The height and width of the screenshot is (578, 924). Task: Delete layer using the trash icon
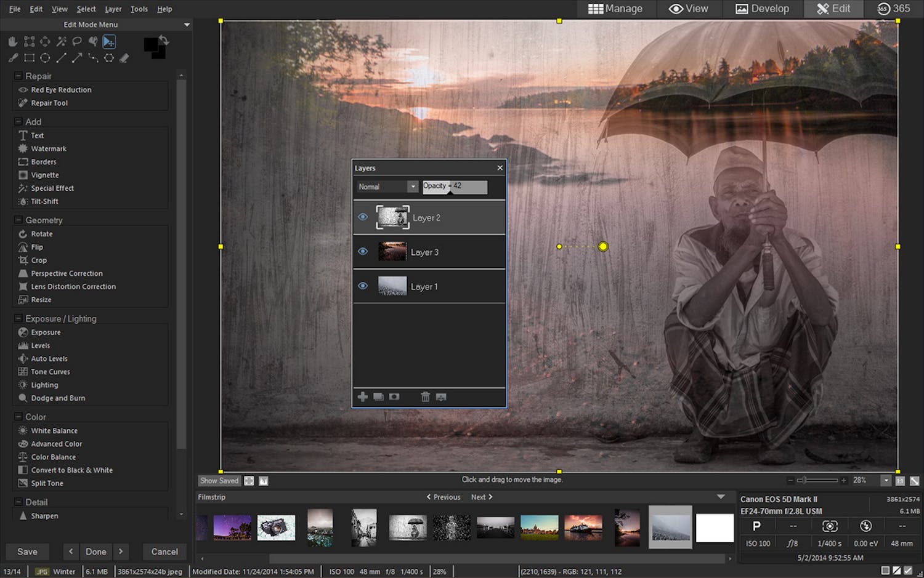click(x=425, y=397)
